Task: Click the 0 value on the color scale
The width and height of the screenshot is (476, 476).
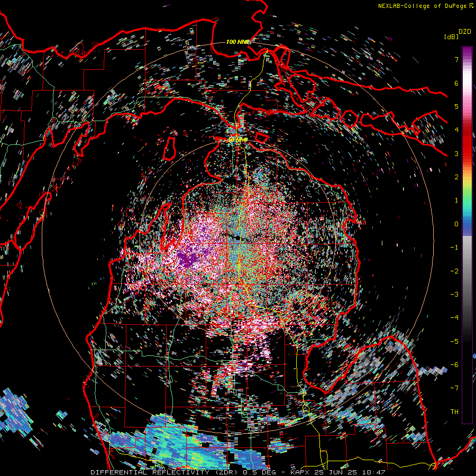Action: click(x=456, y=224)
